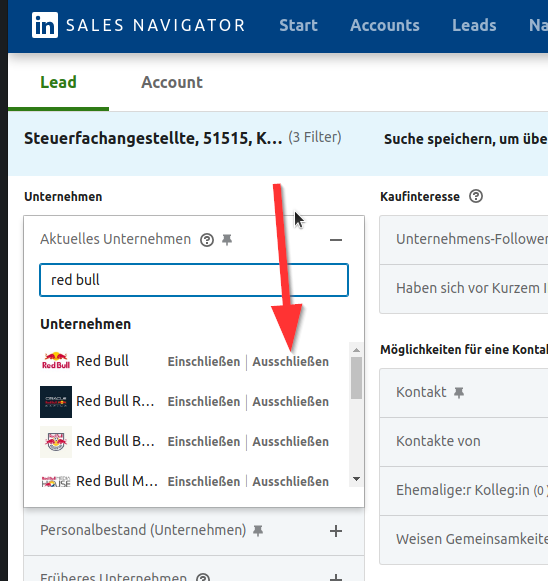548x581 pixels.
Task: Click Red Bull Media House logo
Action: point(56,482)
